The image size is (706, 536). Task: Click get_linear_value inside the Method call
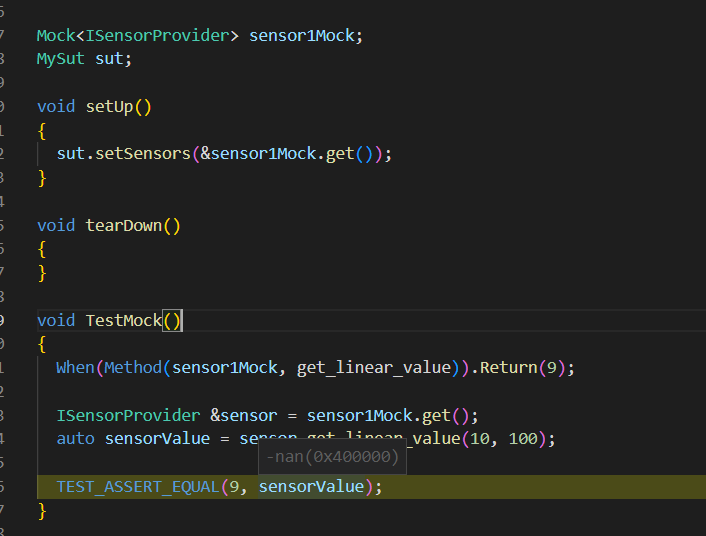374,368
